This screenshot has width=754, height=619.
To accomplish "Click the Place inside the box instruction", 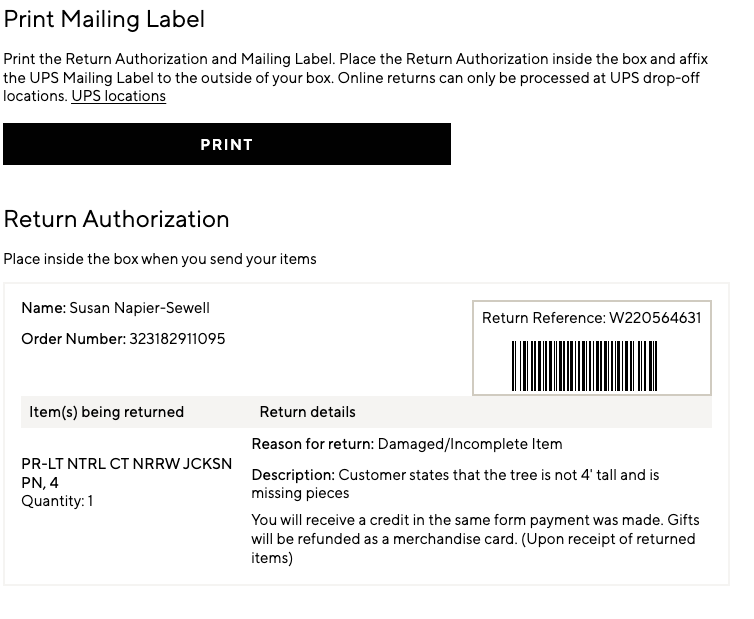I will click(159, 259).
